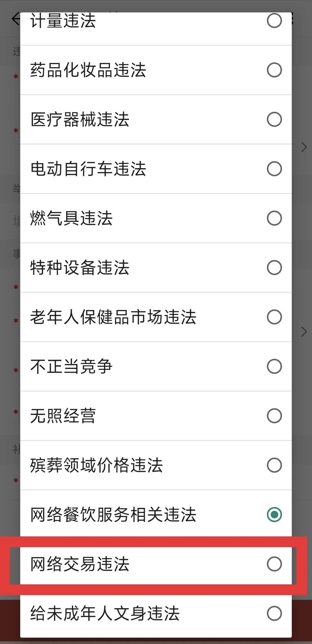Pick the 不正当竞争 radio button
312x644 pixels.
point(274,366)
